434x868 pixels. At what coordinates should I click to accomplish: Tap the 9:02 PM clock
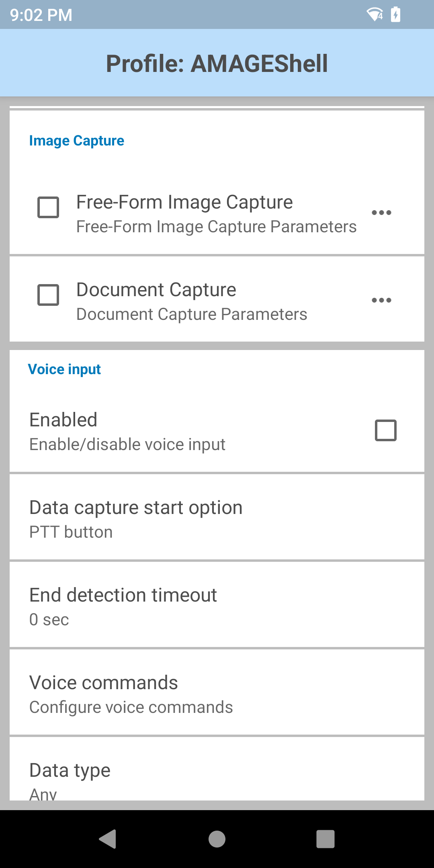tap(41, 15)
